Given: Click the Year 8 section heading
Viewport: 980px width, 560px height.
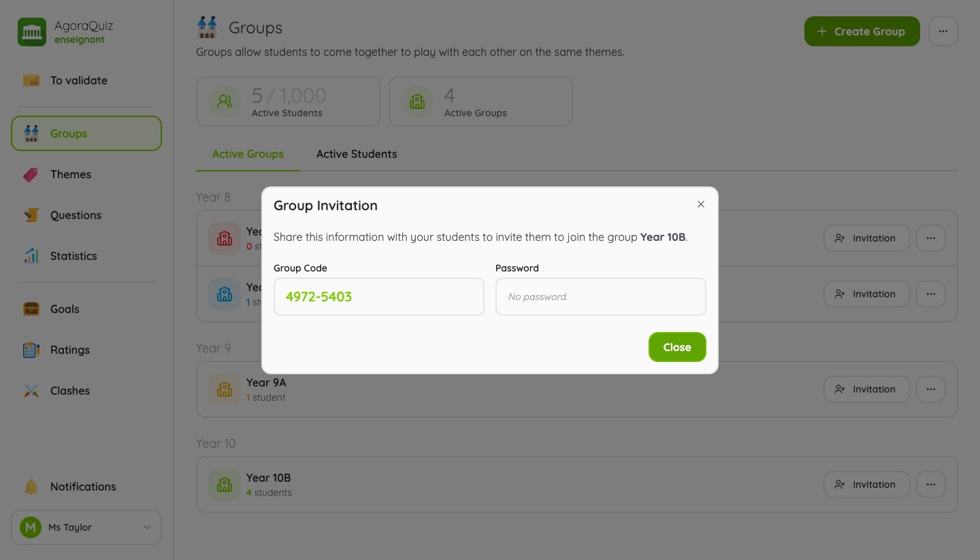Looking at the screenshot, I should point(214,197).
